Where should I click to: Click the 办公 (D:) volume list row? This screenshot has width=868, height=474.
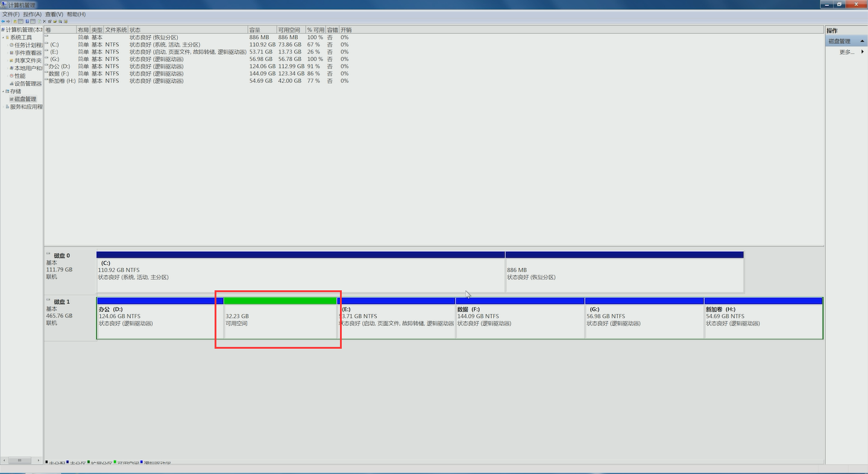198,66
